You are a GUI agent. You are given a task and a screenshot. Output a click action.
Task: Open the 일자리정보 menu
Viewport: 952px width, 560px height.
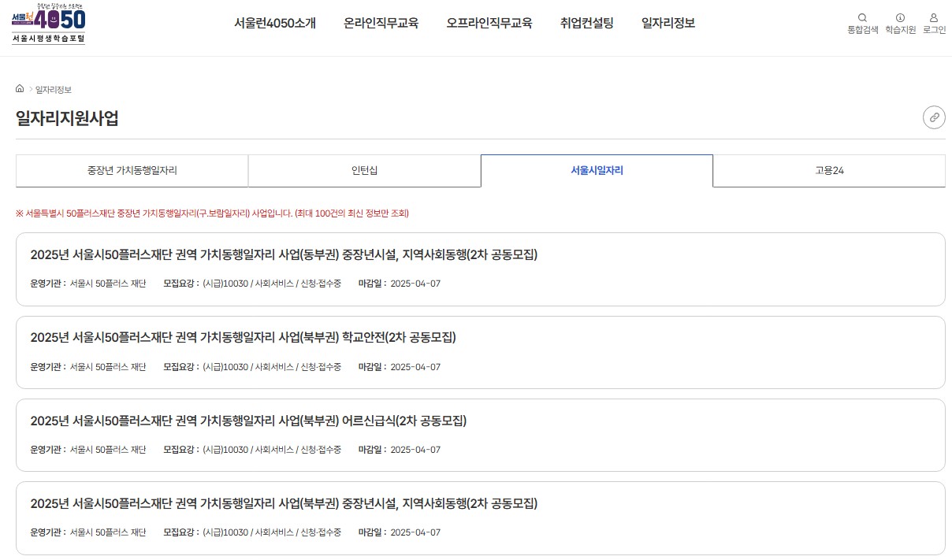668,24
